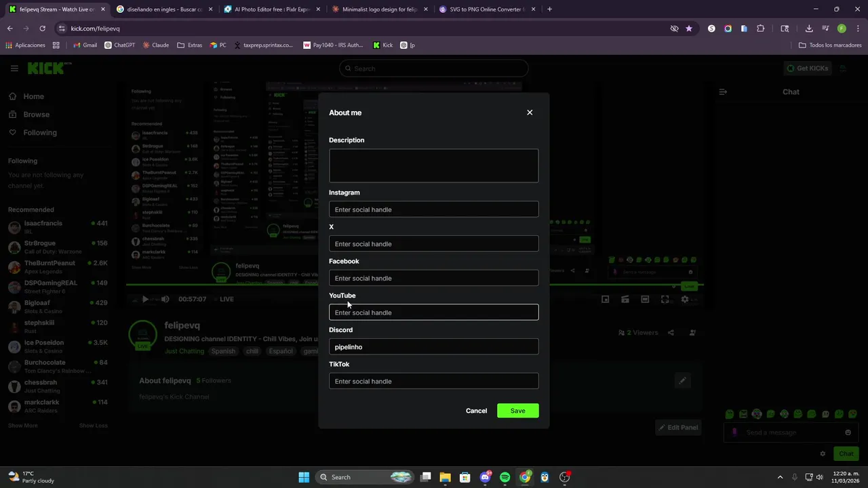Click the video play button
This screenshot has height=488, width=868.
click(145, 299)
